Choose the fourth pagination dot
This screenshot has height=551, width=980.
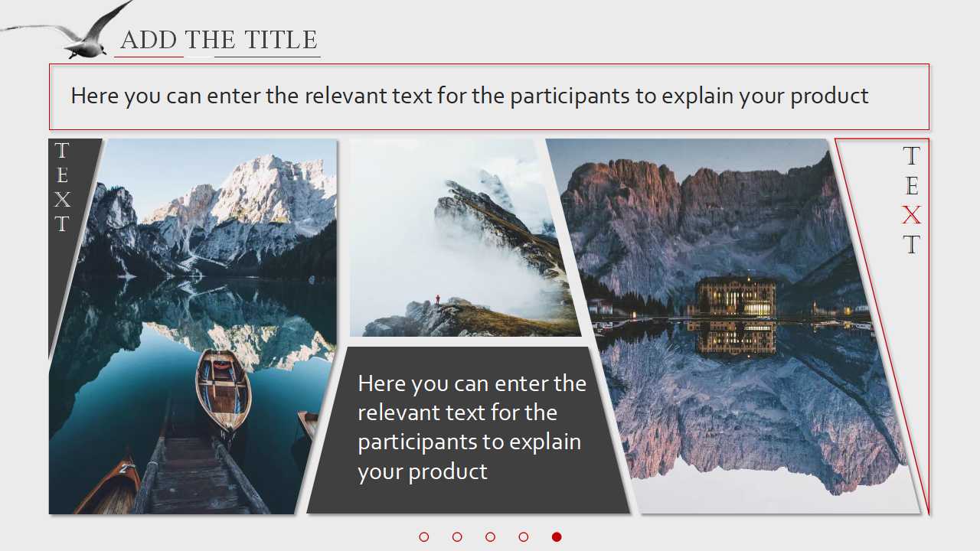click(524, 537)
